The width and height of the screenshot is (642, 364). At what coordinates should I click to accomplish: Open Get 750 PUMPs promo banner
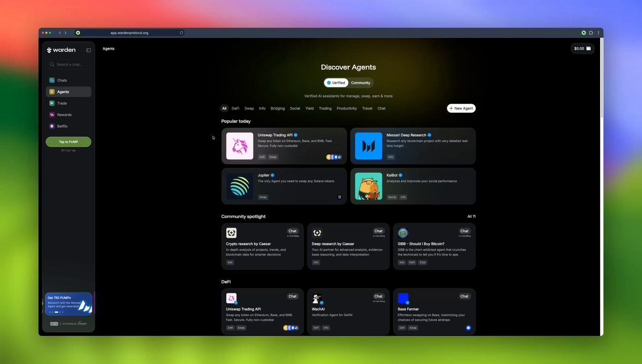tap(68, 304)
